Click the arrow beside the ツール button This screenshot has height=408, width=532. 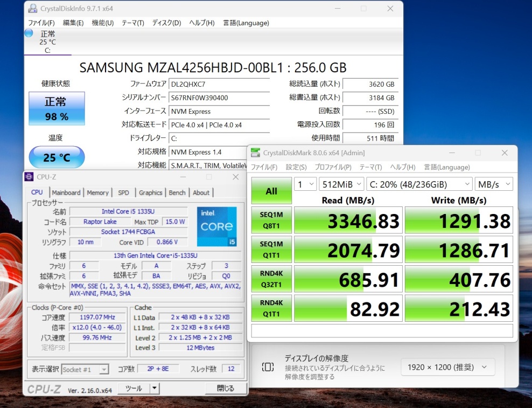click(x=155, y=388)
